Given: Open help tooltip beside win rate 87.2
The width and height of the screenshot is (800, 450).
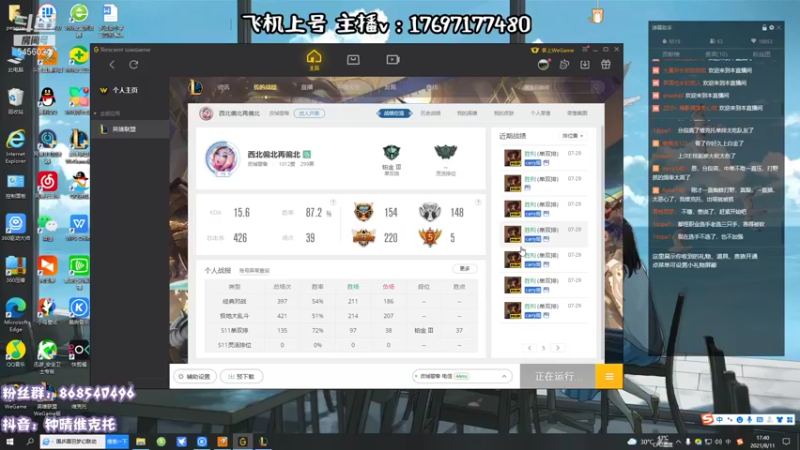Looking at the screenshot, I should tap(333, 203).
